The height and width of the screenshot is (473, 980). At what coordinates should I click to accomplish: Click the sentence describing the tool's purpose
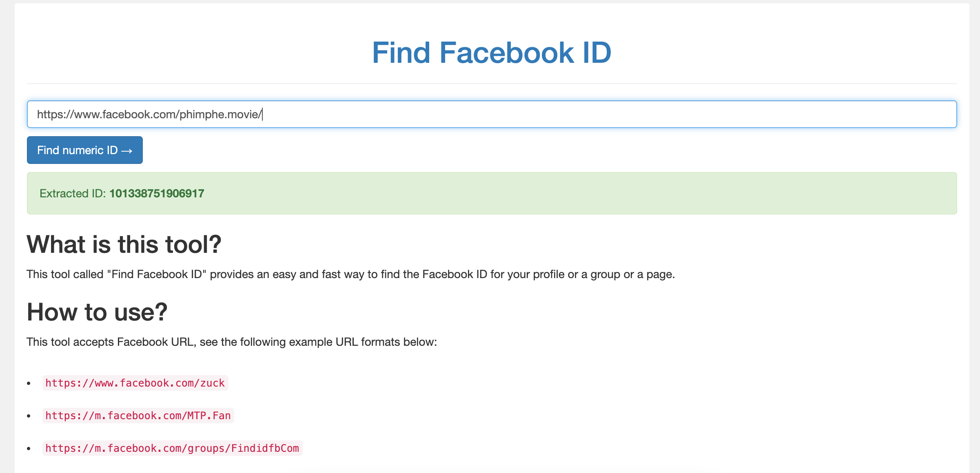click(350, 274)
